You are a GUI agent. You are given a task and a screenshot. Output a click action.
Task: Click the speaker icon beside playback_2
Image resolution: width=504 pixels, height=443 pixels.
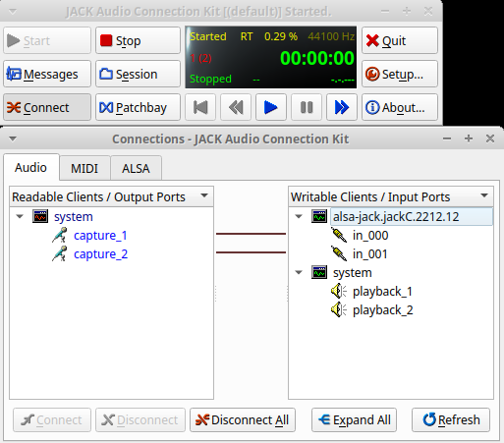pos(339,309)
